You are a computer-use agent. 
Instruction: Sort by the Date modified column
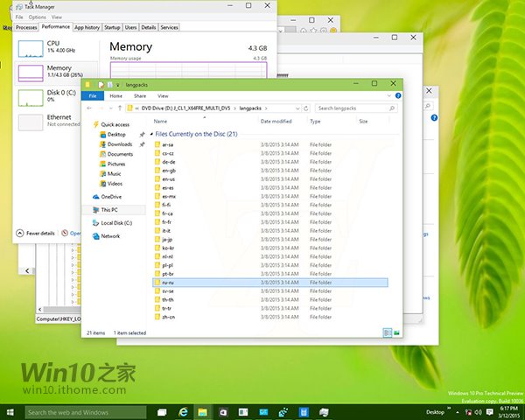(276, 122)
